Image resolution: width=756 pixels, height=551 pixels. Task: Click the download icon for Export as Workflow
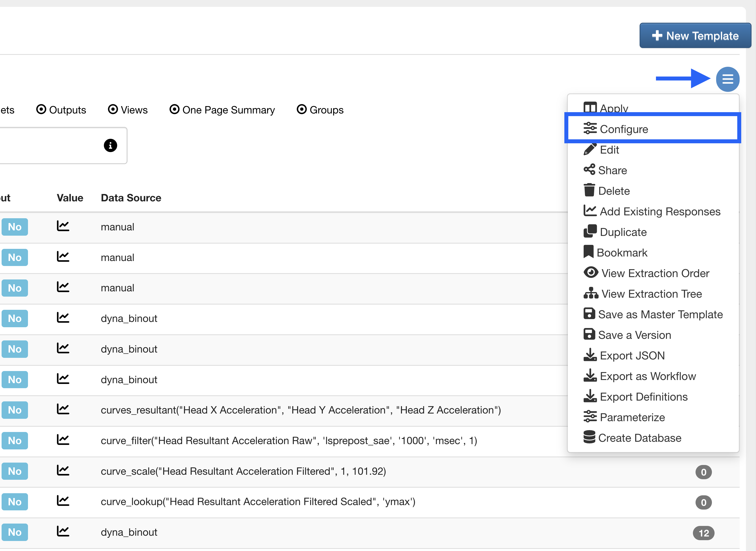tap(590, 376)
